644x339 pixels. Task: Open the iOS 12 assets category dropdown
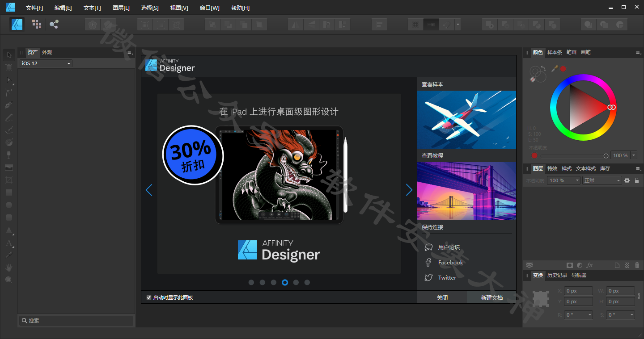[45, 63]
